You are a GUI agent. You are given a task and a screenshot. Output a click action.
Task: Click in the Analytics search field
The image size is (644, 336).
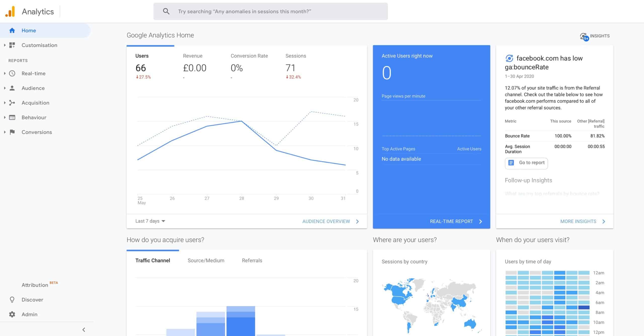tap(277, 11)
